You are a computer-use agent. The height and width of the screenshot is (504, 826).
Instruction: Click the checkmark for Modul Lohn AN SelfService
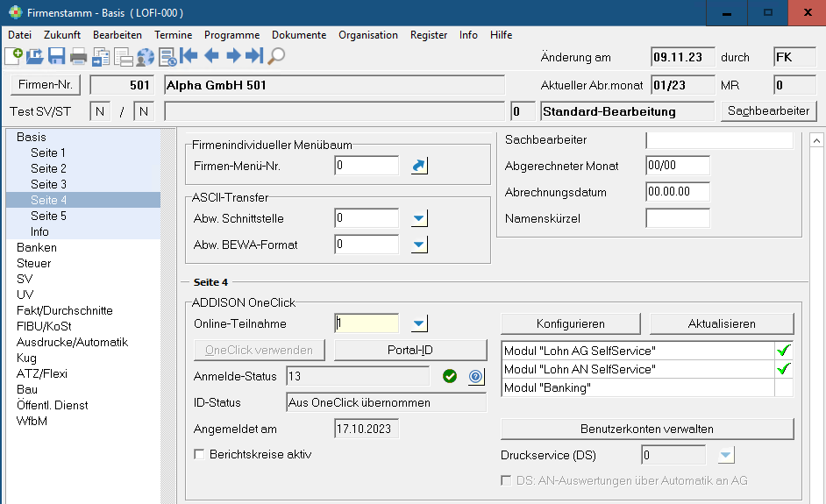point(783,369)
